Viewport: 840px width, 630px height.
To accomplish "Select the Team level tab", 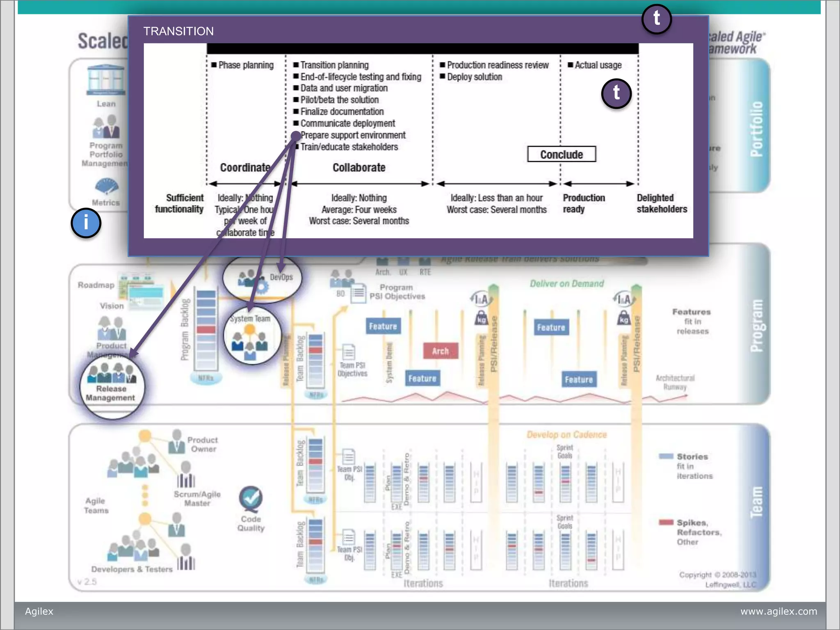I will click(756, 502).
